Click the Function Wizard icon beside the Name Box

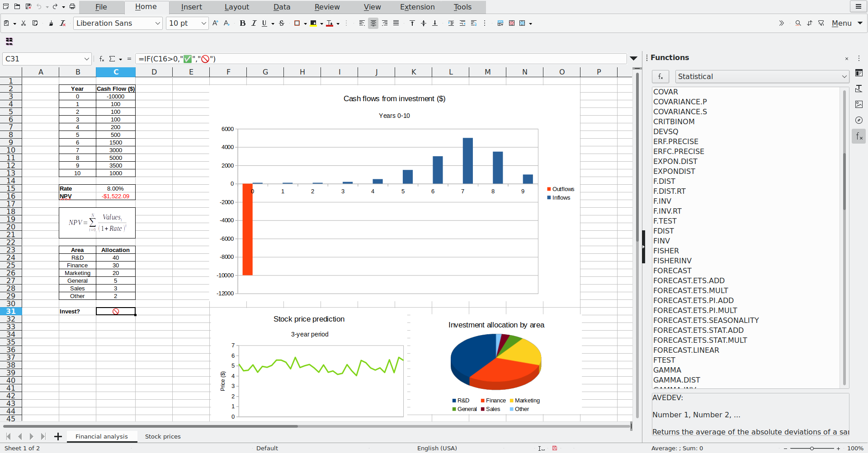101,59
